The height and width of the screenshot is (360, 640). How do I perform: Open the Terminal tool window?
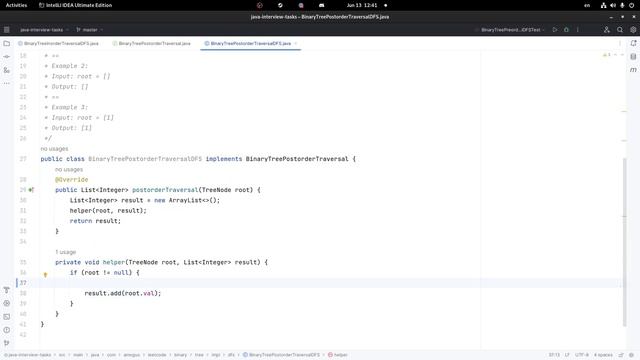point(7,317)
